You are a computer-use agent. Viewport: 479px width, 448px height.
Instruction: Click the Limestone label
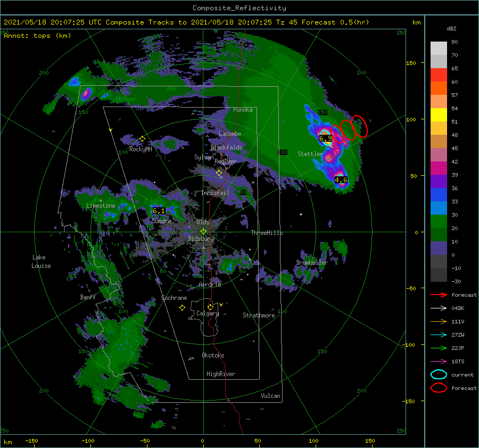101,206
